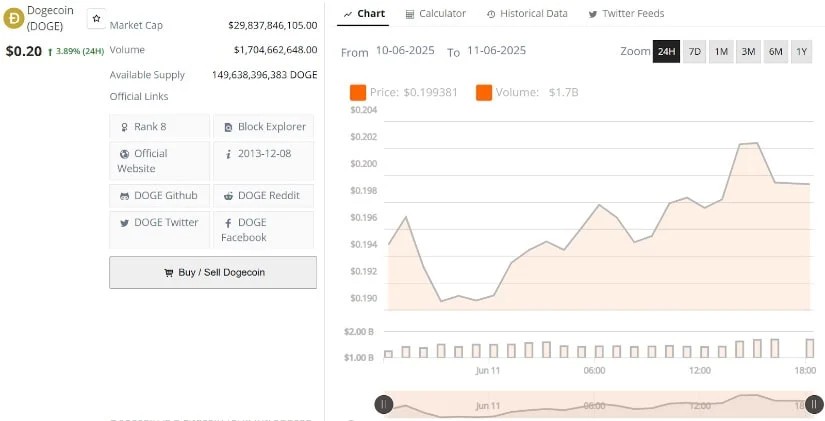Click the Jun 11 x-axis label
This screenshot has width=825, height=421.
point(488,370)
